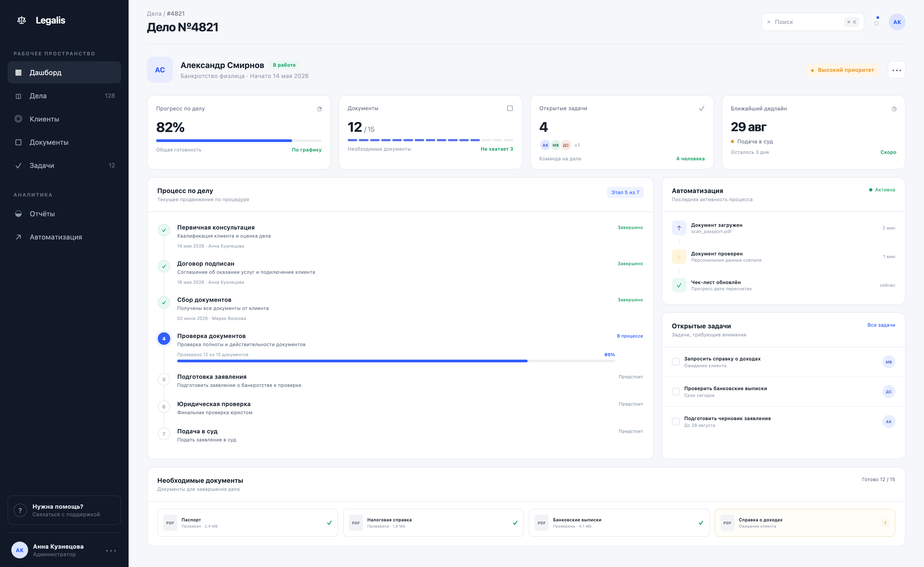Open the Анна Кузнецова account three-dot menu

pos(111,551)
